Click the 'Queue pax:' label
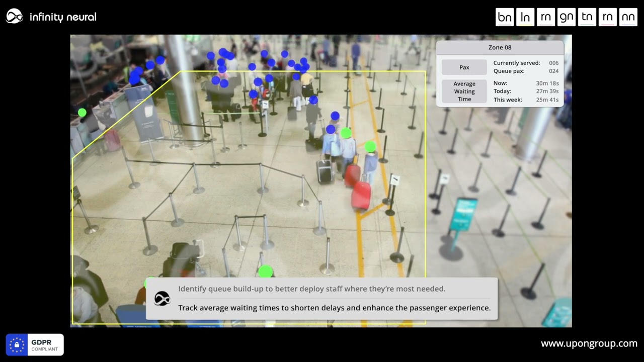Image resolution: width=644 pixels, height=362 pixels. pyautogui.click(x=509, y=71)
